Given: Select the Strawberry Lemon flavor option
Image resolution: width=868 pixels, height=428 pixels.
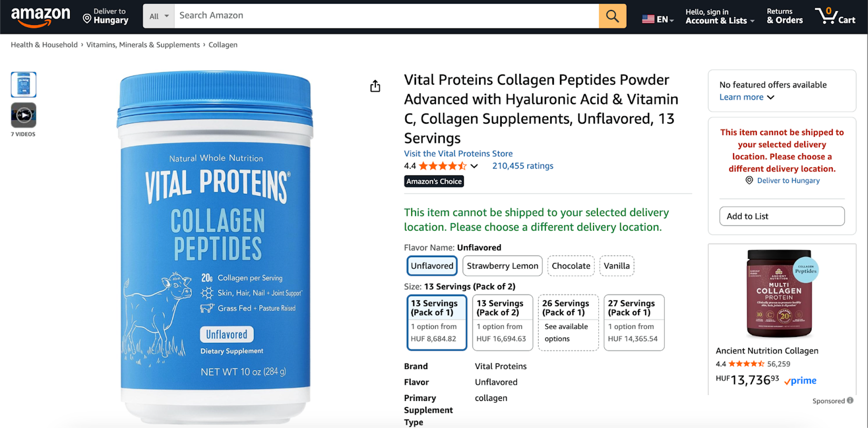Looking at the screenshot, I should 502,266.
